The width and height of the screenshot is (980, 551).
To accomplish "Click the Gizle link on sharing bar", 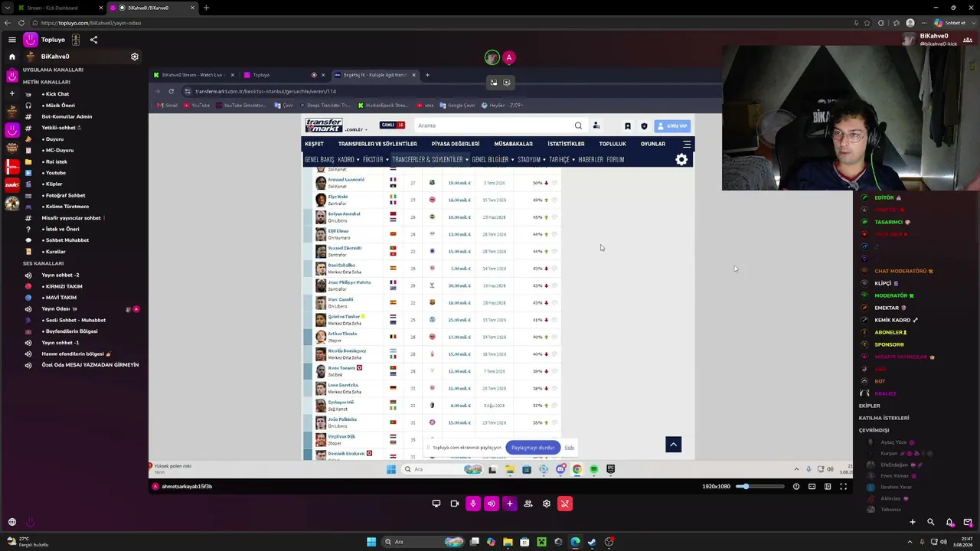I will click(569, 448).
